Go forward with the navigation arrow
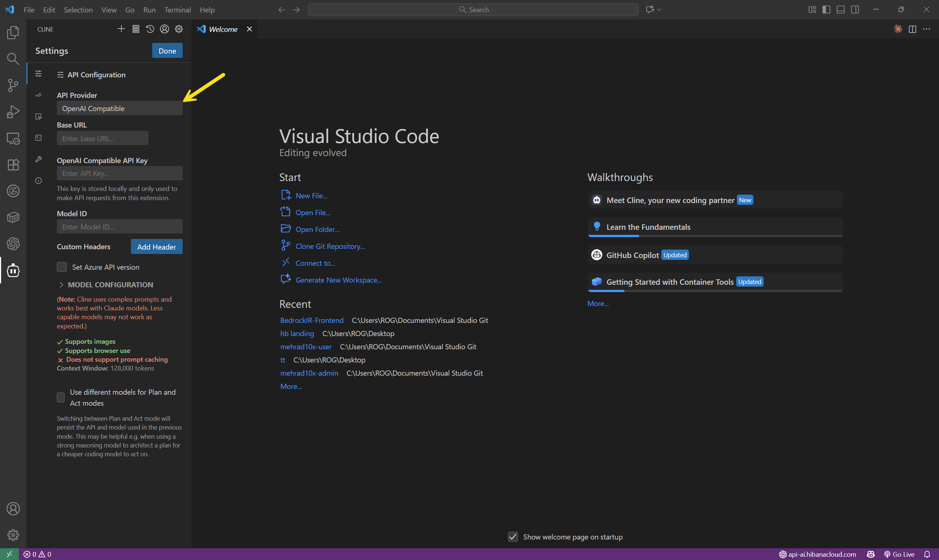939x560 pixels. point(296,10)
